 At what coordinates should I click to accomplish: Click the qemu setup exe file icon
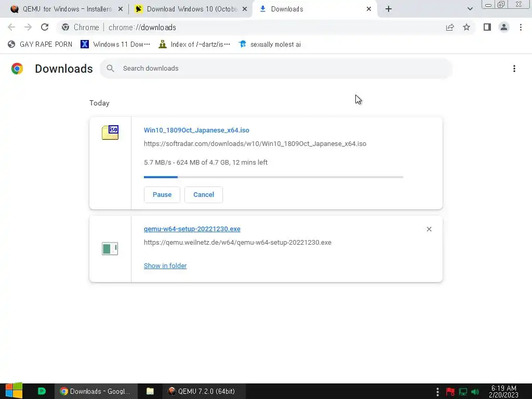(x=110, y=249)
